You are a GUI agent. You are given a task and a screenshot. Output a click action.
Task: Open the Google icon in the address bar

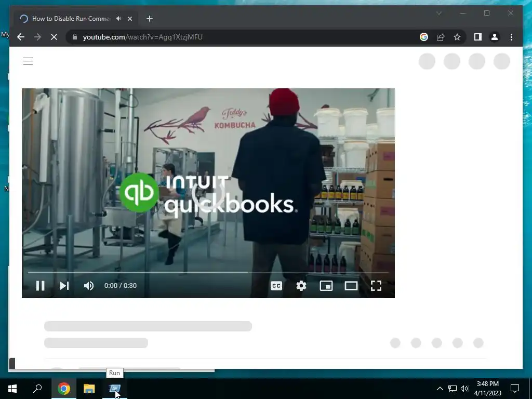pyautogui.click(x=424, y=37)
